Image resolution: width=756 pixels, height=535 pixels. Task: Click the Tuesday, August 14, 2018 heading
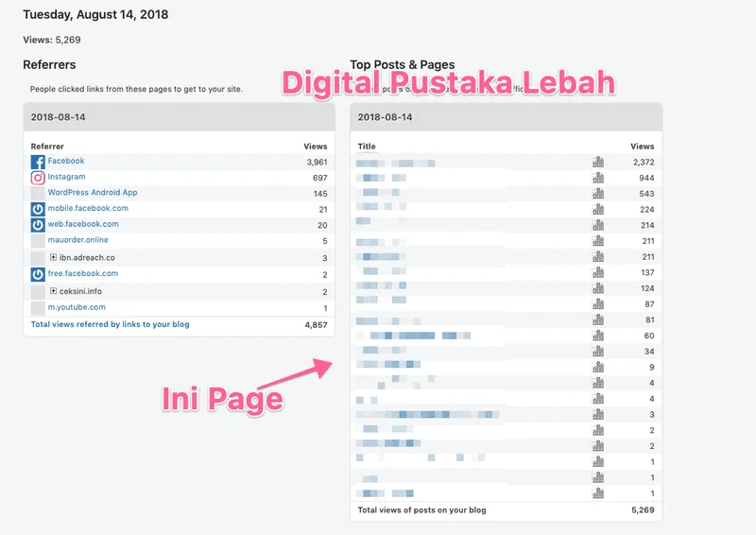point(95,14)
